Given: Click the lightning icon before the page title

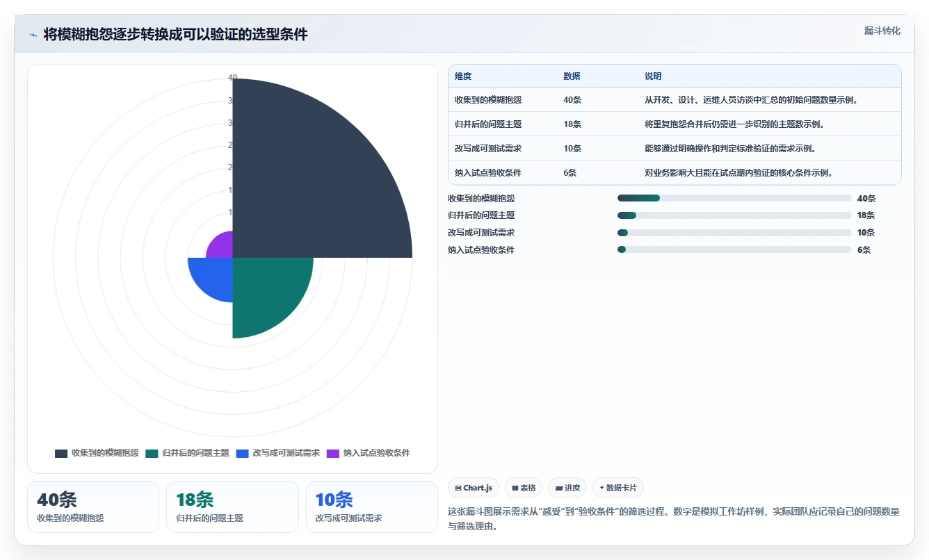Looking at the screenshot, I should pyautogui.click(x=33, y=35).
